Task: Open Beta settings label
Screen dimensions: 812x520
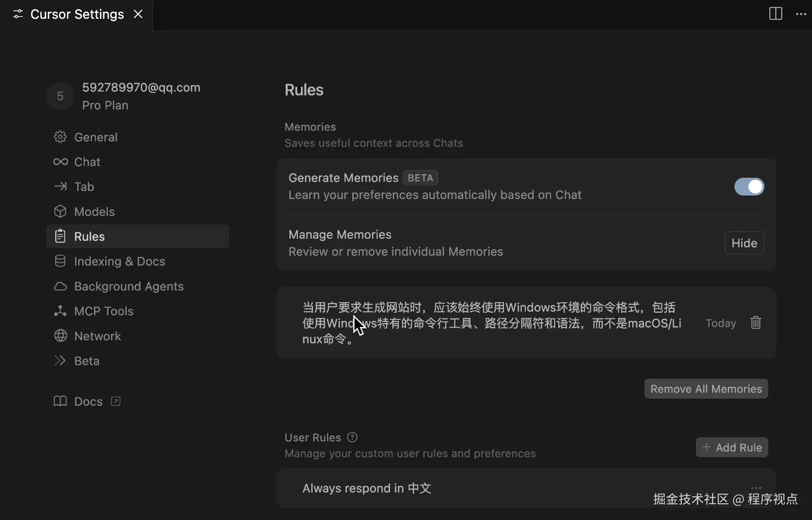Action: pos(87,361)
